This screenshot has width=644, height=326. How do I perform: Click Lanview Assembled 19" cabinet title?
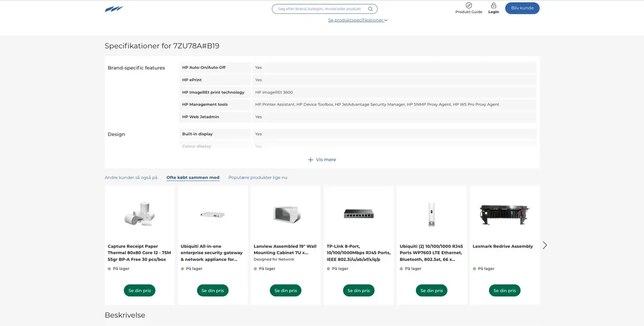286,250
